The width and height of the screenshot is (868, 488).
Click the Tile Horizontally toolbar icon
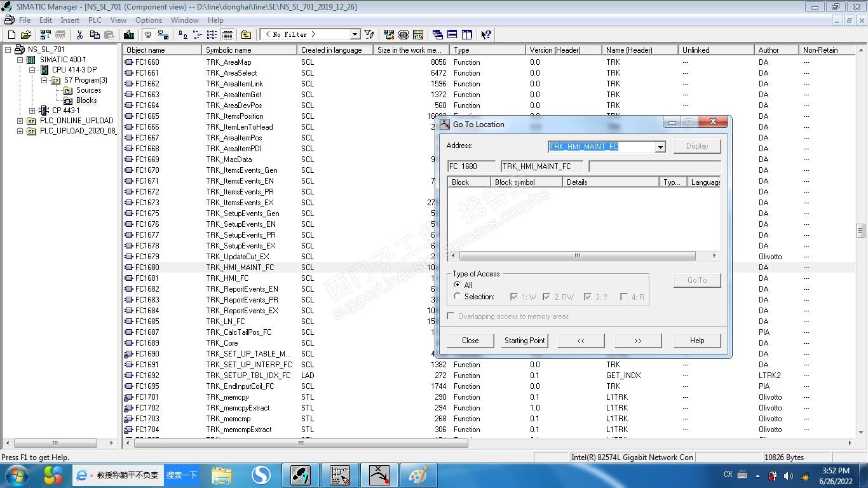(452, 35)
